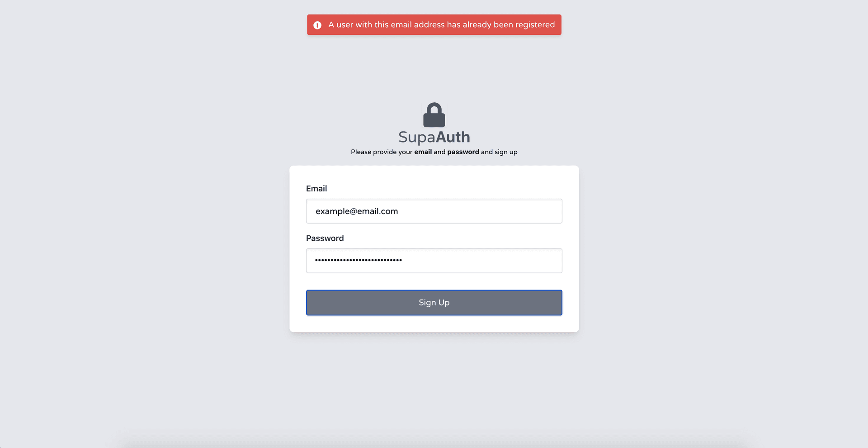Click the Please provide instruction line
This screenshot has width=868, height=448.
tap(434, 152)
